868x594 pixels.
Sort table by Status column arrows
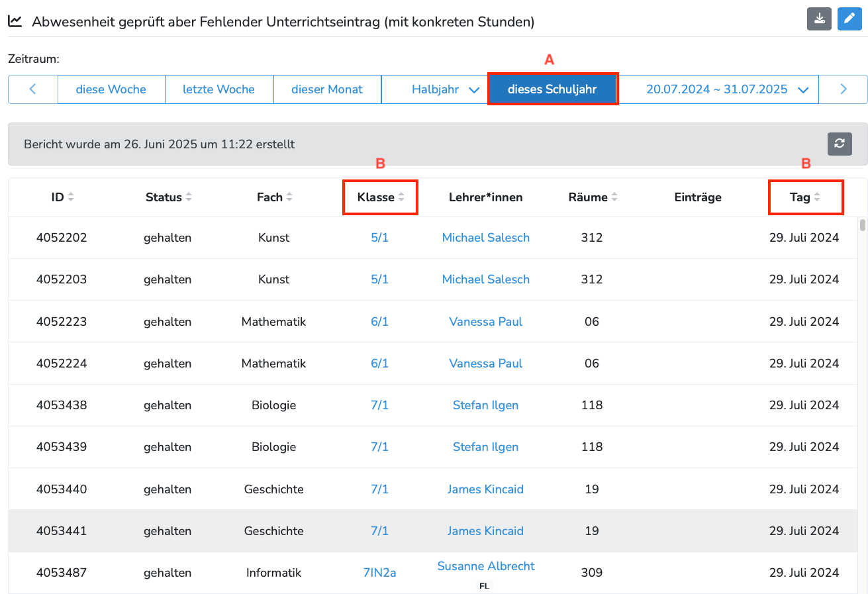[x=189, y=197]
